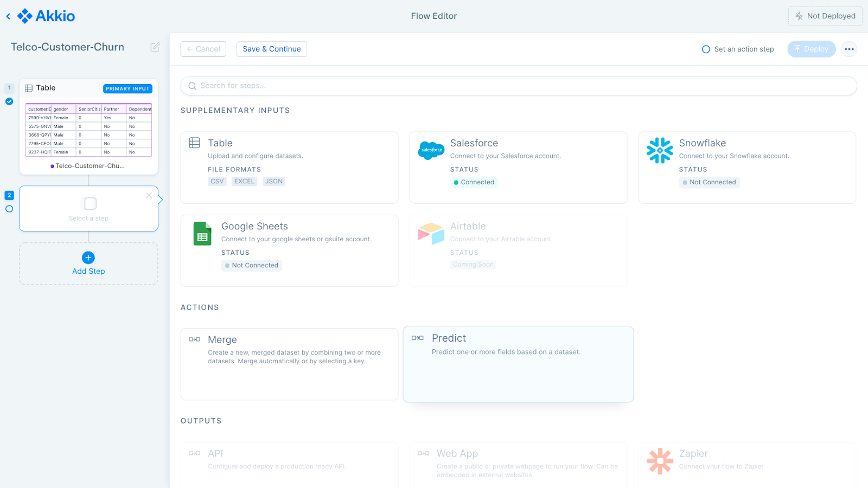This screenshot has height=488, width=868.
Task: Click the EXCEL file format tag
Action: [244, 182]
